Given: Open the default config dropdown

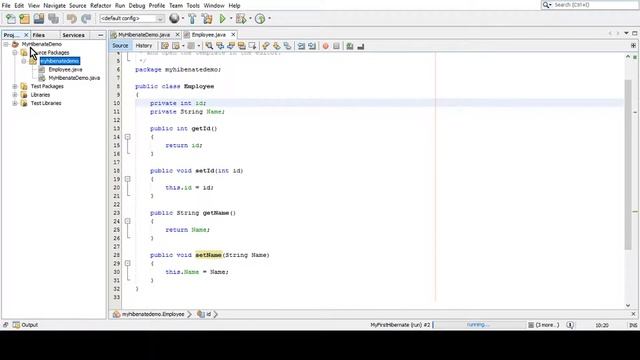Looking at the screenshot, I should click(132, 18).
